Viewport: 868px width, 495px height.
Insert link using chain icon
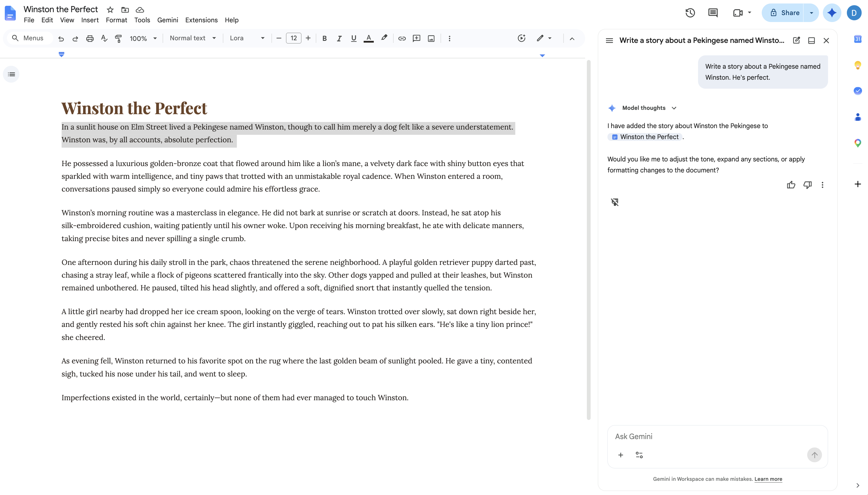pyautogui.click(x=402, y=39)
